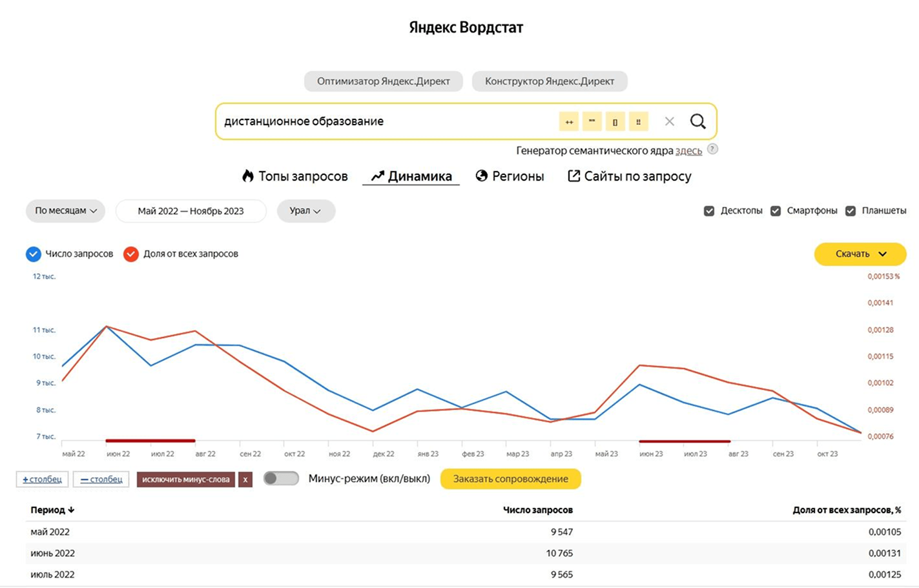Clear the search query with X icon

(670, 121)
